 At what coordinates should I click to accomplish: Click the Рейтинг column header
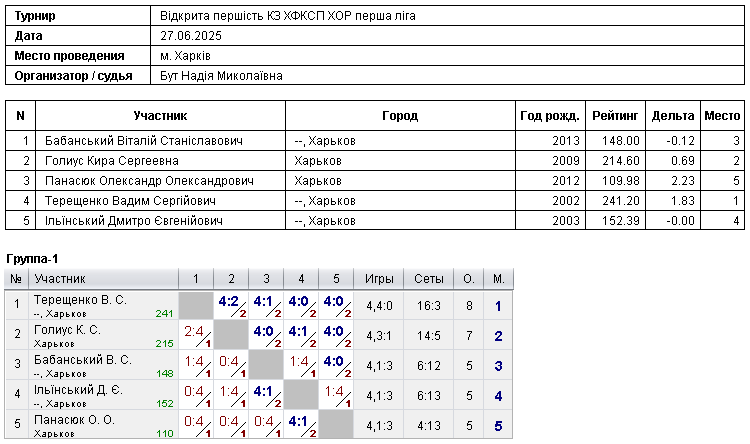(x=615, y=116)
